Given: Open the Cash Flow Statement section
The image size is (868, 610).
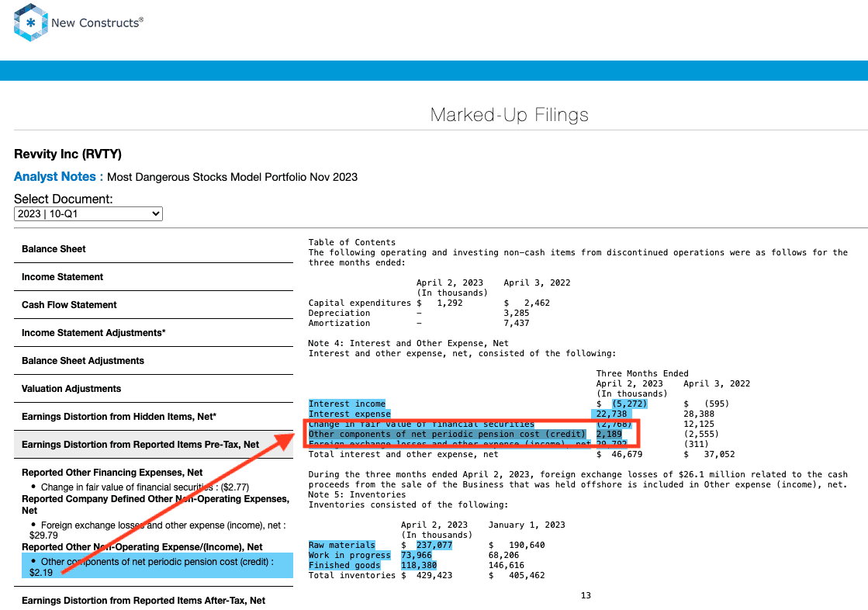Looking at the screenshot, I should point(154,305).
